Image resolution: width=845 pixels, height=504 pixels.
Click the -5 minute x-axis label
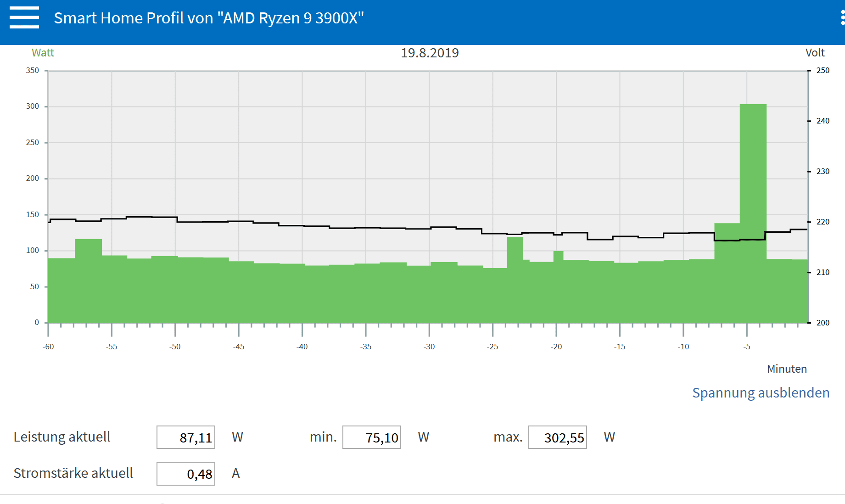tap(747, 347)
